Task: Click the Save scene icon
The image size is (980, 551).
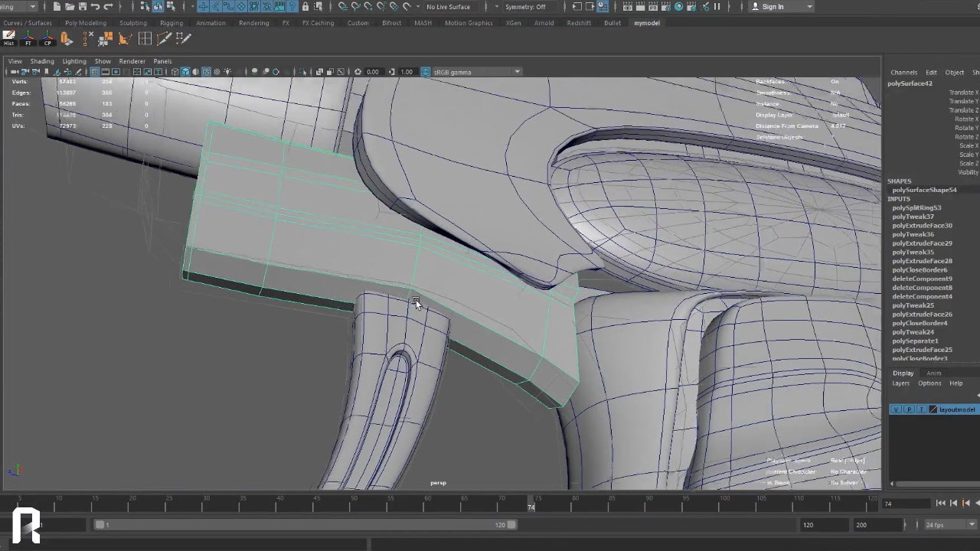Action: pyautogui.click(x=82, y=7)
